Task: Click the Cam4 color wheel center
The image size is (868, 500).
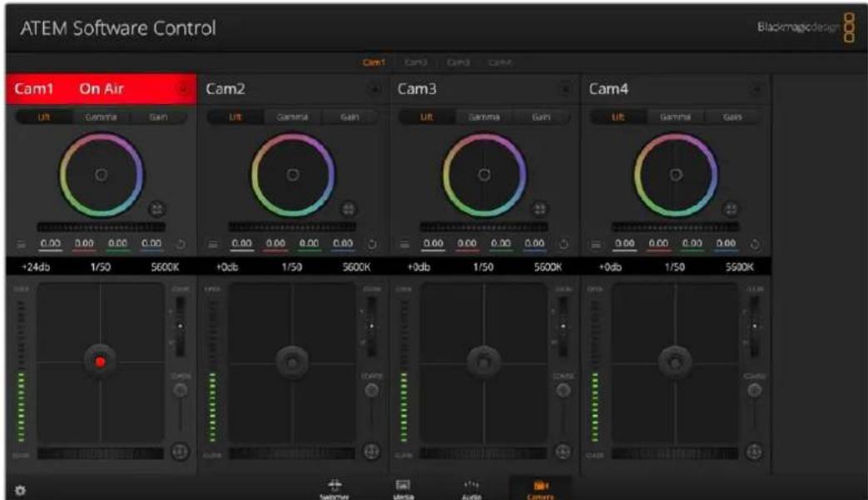Action: tap(676, 175)
